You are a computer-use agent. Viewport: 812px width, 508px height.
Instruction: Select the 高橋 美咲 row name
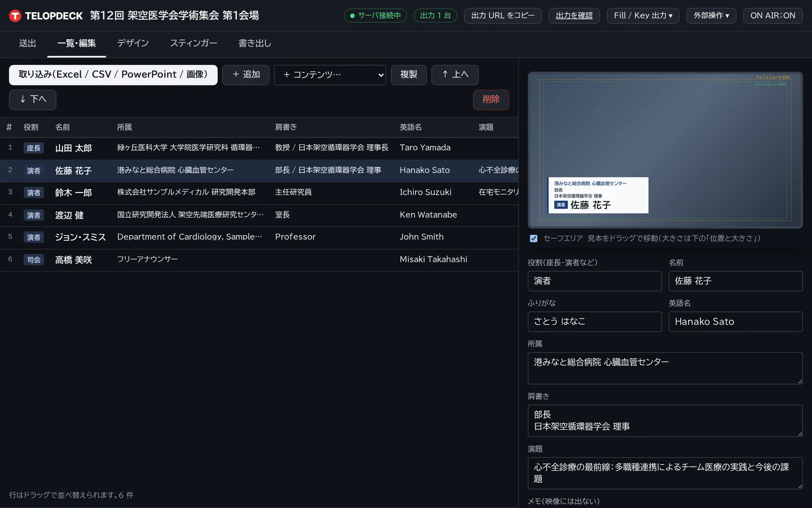click(74, 260)
